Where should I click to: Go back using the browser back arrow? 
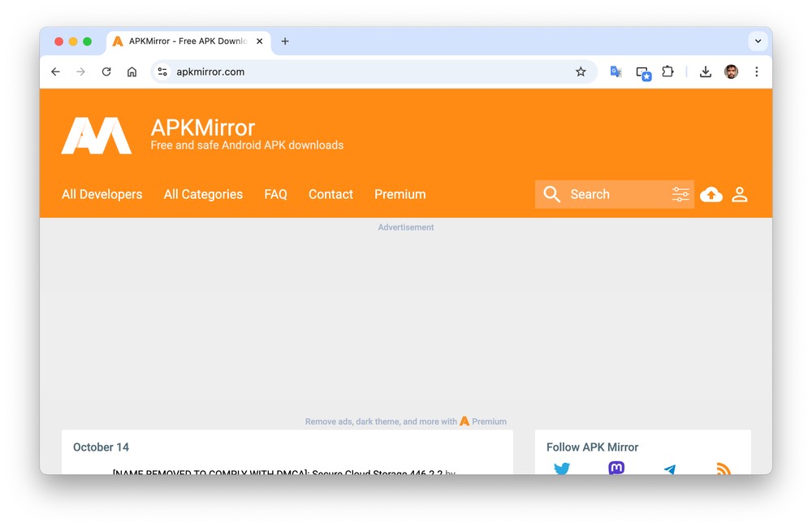click(55, 71)
